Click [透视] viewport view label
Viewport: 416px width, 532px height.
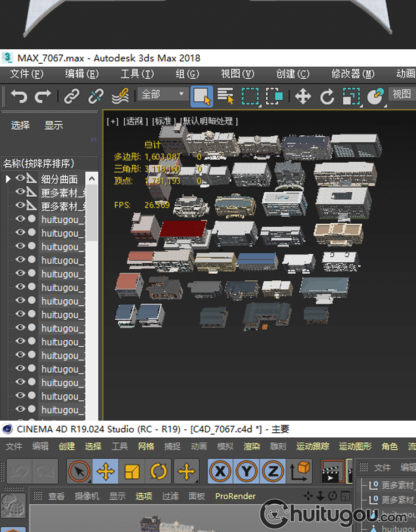[135, 121]
